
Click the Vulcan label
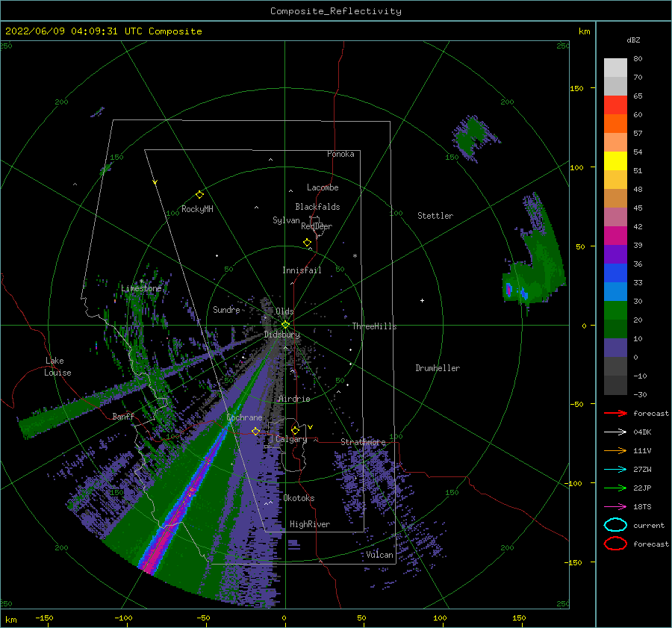click(x=380, y=555)
